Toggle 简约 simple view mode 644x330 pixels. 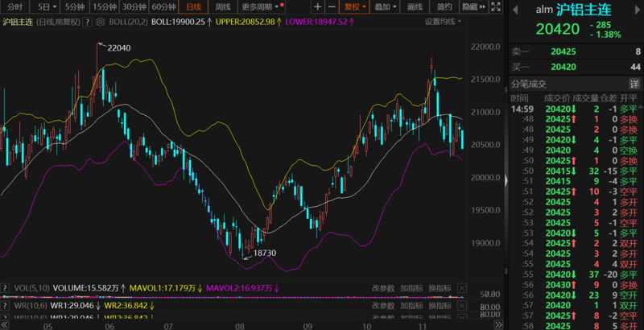pyautogui.click(x=445, y=6)
